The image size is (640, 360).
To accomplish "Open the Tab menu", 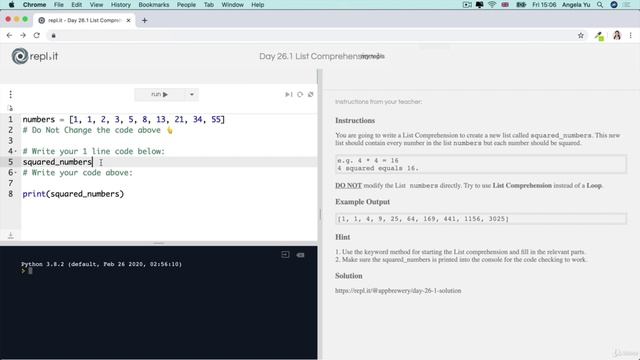I will [209, 5].
